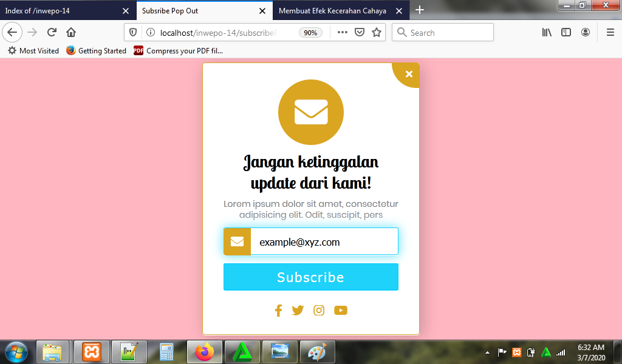
Task: Open the page actions three-dot menu
Action: [343, 33]
